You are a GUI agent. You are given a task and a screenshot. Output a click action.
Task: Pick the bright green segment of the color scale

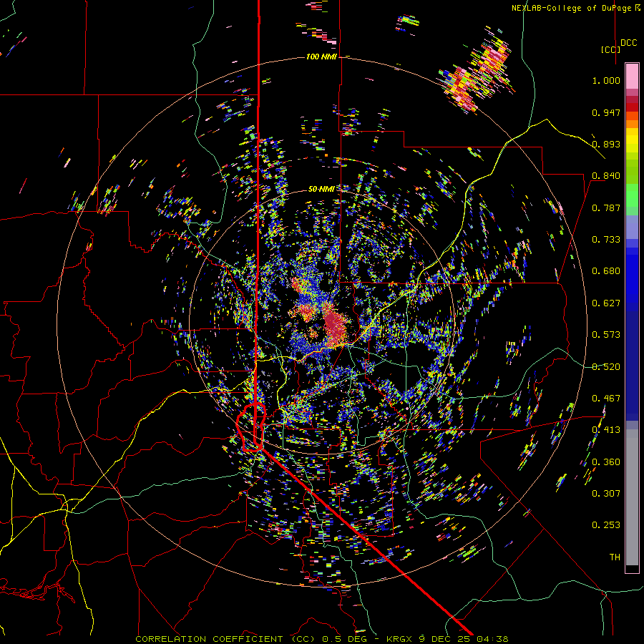point(632,195)
